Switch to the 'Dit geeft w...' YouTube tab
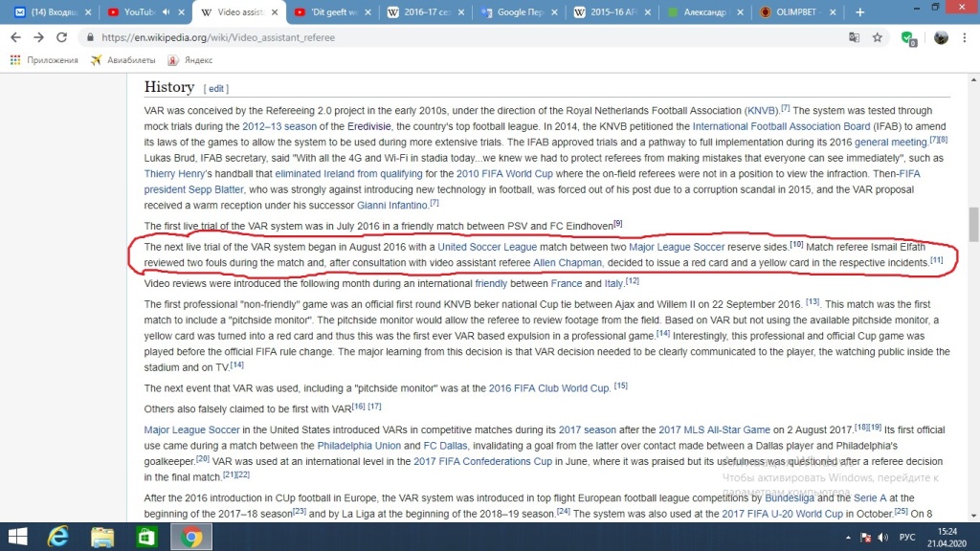Screen dimensions: 980x551 click(332, 11)
